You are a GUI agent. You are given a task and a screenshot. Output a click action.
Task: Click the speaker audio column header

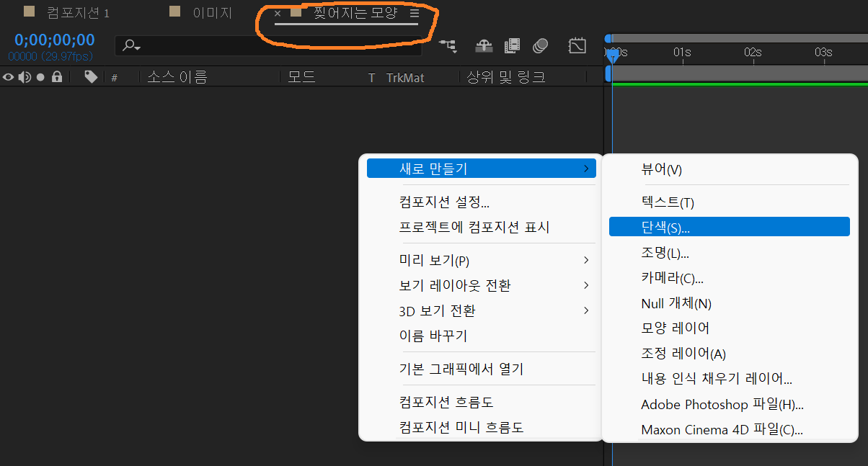[25, 77]
